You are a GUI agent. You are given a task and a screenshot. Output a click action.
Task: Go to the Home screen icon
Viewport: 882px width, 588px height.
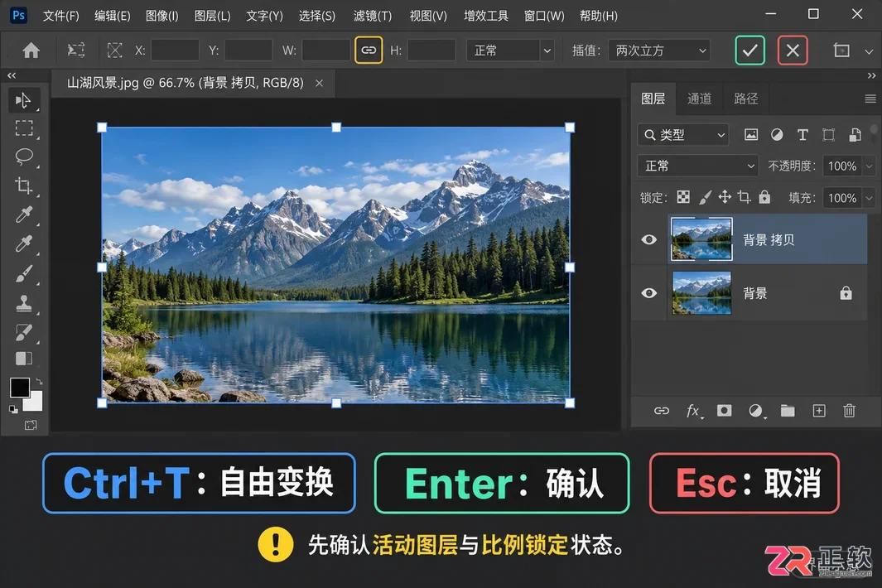pos(31,51)
